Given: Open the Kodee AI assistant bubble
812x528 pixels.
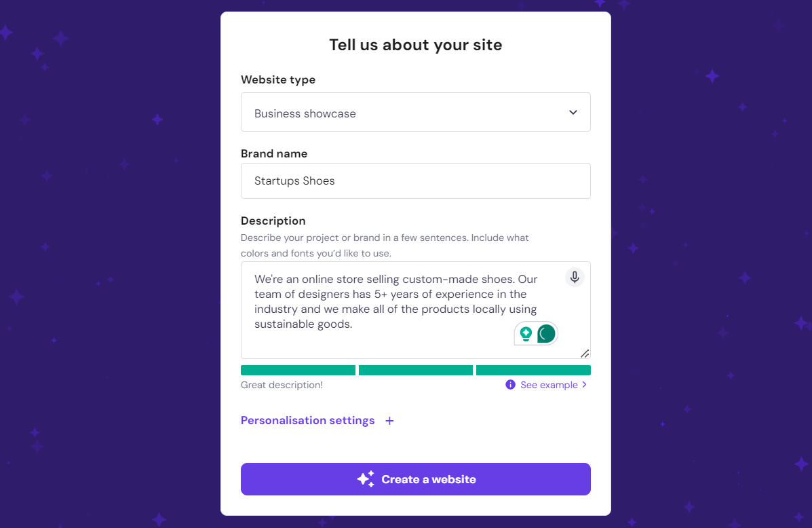Looking at the screenshot, I should click(x=545, y=333).
